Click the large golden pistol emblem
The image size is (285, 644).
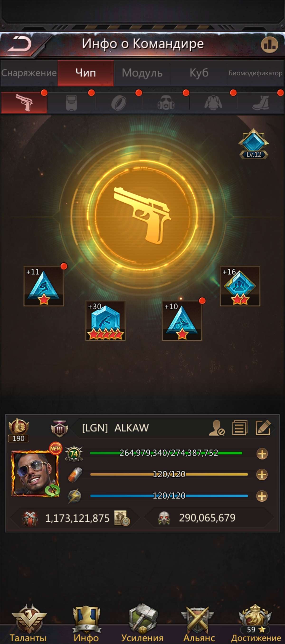tap(142, 215)
